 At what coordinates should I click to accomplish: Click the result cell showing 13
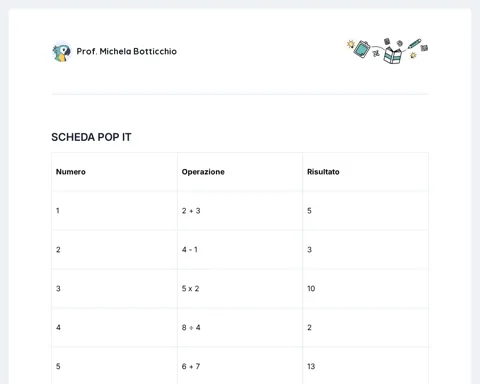point(365,366)
